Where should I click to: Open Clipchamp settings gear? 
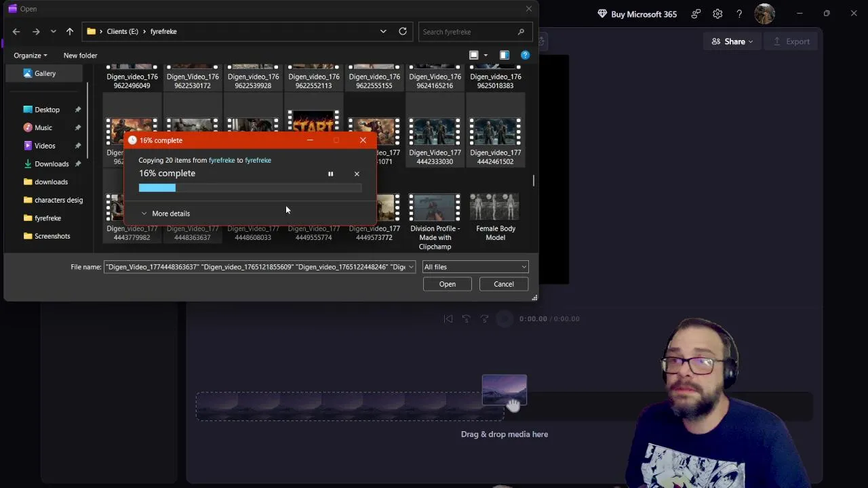(717, 14)
